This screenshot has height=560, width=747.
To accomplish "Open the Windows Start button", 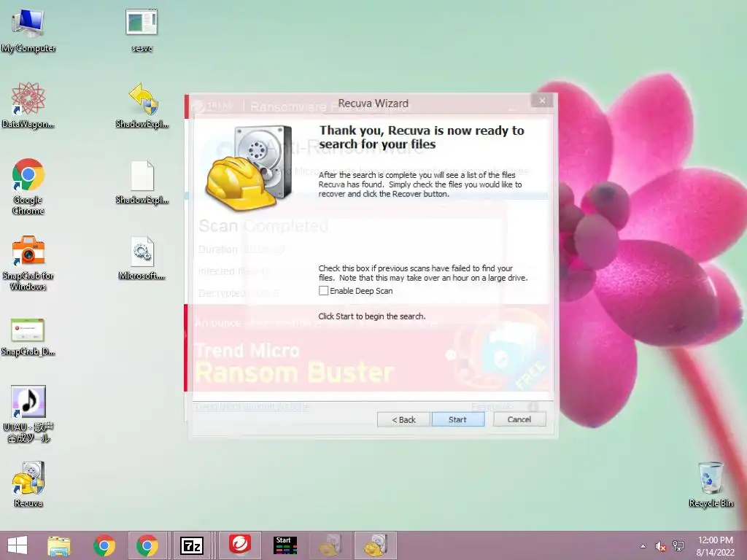I will (x=18, y=545).
